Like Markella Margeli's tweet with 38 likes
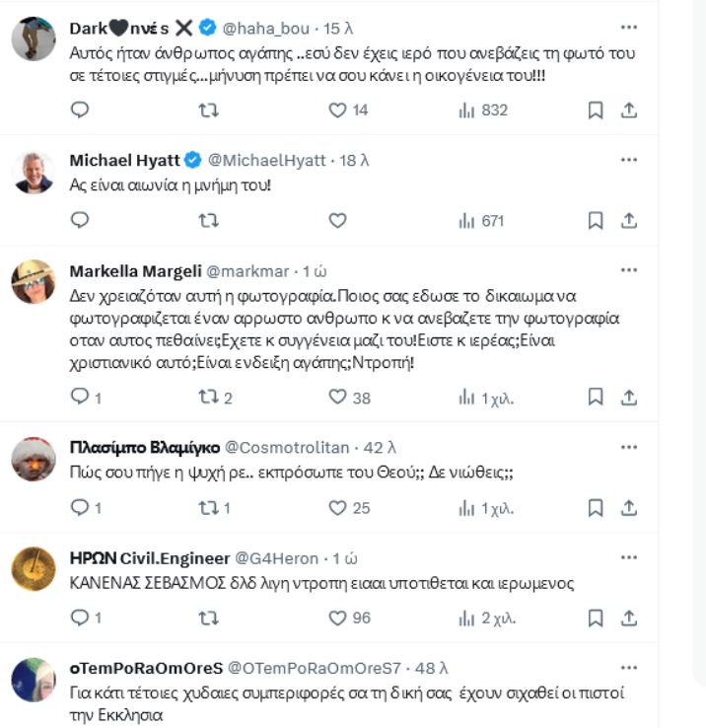Viewport: 706px width, 728px height. coord(337,397)
